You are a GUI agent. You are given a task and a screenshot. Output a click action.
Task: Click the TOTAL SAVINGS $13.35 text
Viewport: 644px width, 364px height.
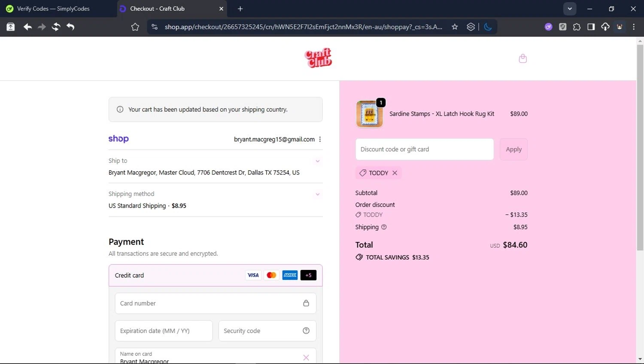pos(398,257)
